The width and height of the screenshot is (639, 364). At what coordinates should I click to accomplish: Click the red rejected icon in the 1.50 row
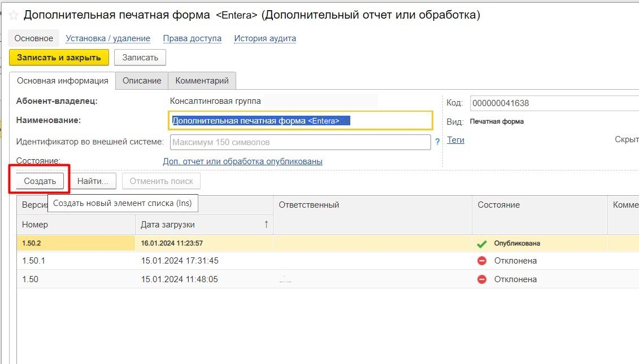click(x=482, y=279)
